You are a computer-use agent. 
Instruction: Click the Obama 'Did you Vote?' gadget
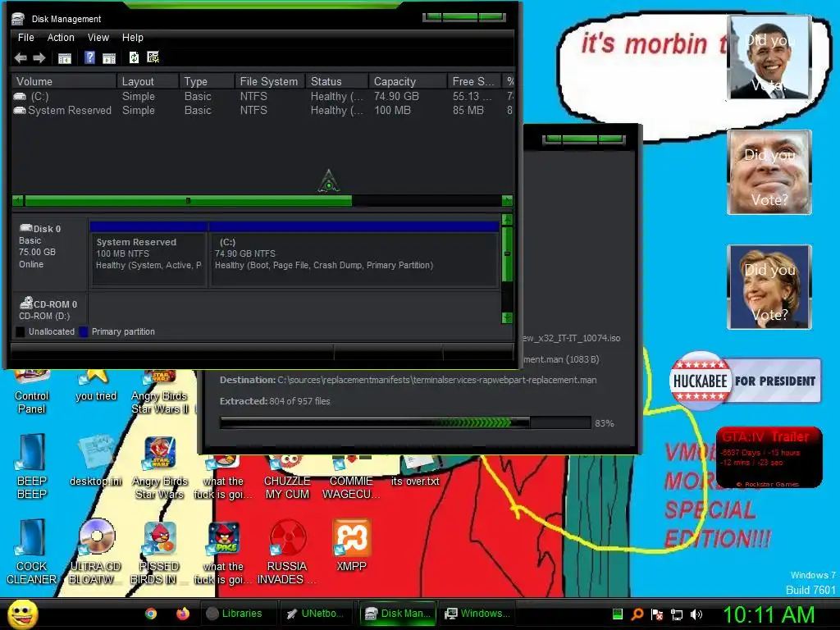769,57
